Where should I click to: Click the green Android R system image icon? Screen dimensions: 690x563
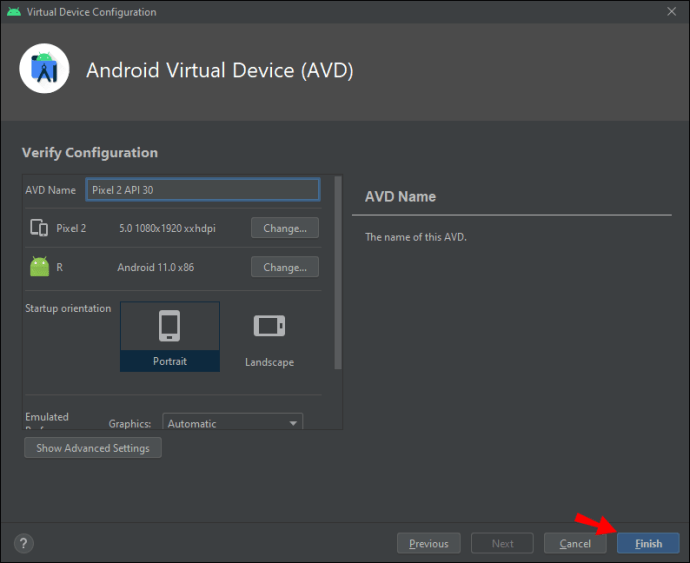point(40,267)
